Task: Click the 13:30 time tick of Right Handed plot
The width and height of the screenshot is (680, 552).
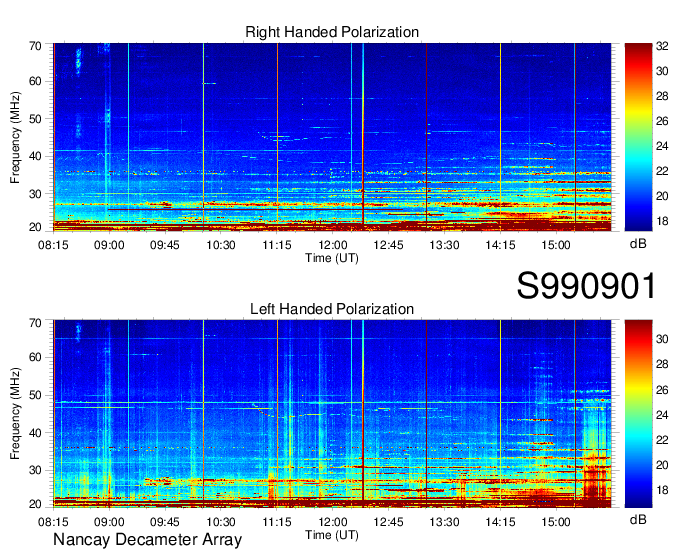Action: click(445, 245)
